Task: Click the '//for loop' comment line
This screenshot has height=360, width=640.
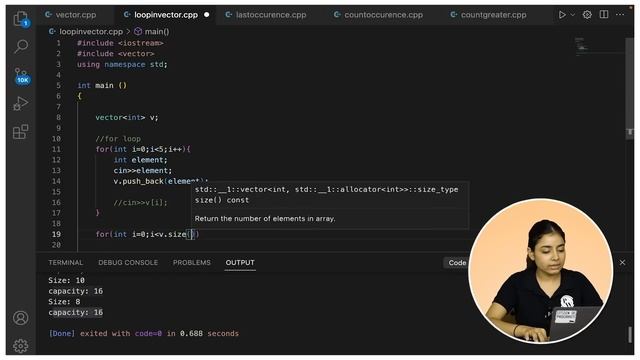Action: (118, 139)
